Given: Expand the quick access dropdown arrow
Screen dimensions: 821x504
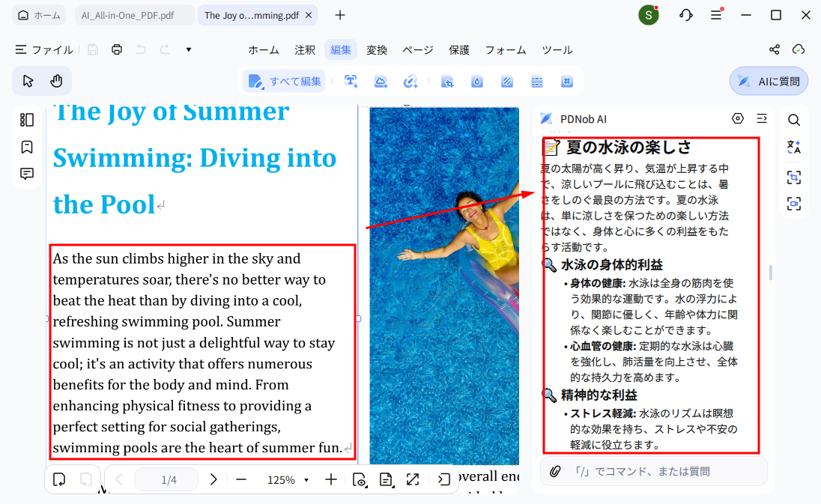Looking at the screenshot, I should click(x=189, y=49).
